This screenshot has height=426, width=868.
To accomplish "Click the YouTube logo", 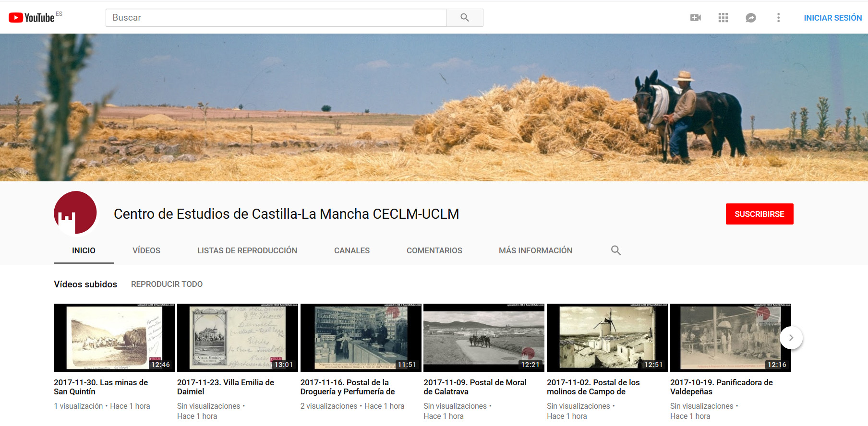I will (32, 18).
